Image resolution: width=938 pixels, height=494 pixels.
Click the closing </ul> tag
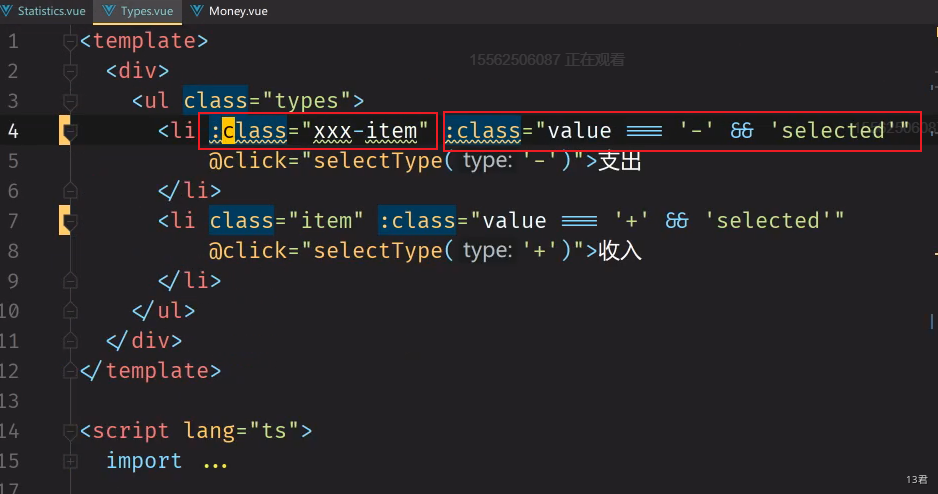[x=163, y=311]
